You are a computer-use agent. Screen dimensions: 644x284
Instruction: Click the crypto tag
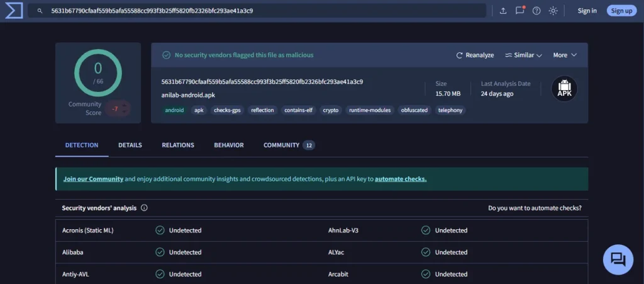click(x=331, y=110)
